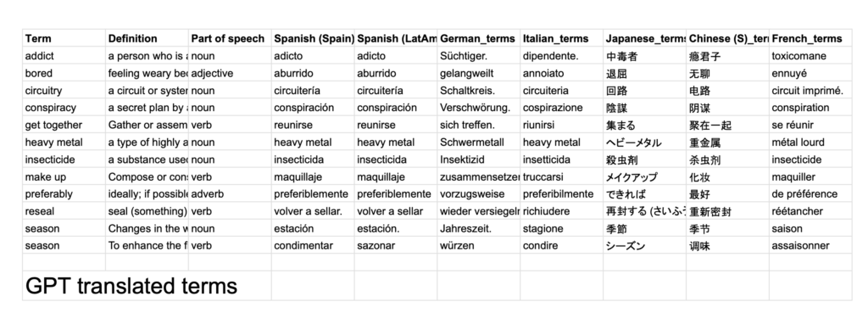Click the 'French_terms' header cell
Viewport: 868px width, 324px height.
point(810,38)
